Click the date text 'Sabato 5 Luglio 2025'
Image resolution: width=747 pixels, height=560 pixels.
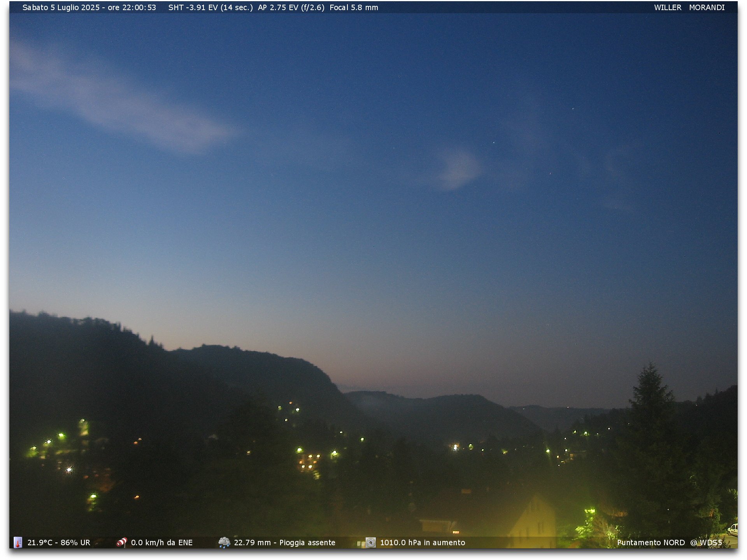tap(61, 7)
